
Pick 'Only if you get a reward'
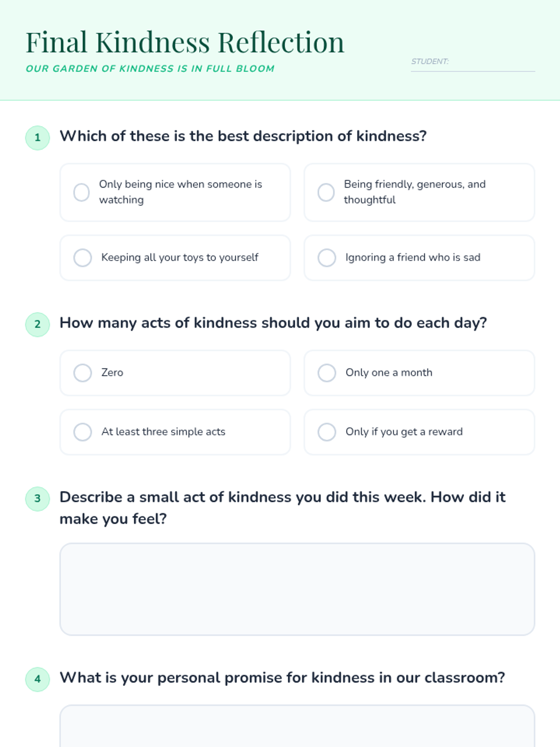419,432
